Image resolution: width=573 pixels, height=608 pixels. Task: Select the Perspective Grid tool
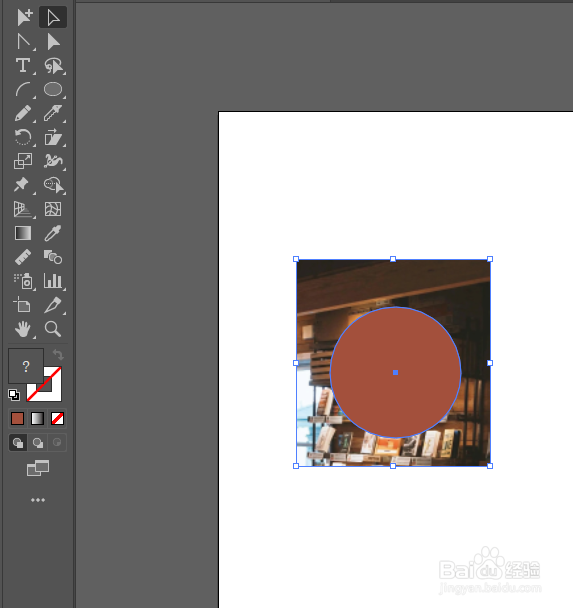22,209
